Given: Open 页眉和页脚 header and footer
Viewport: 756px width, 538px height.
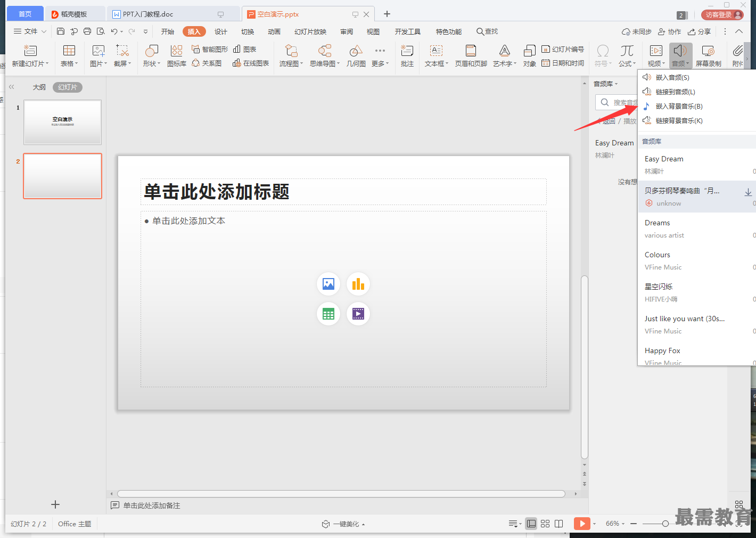Looking at the screenshot, I should point(471,51).
